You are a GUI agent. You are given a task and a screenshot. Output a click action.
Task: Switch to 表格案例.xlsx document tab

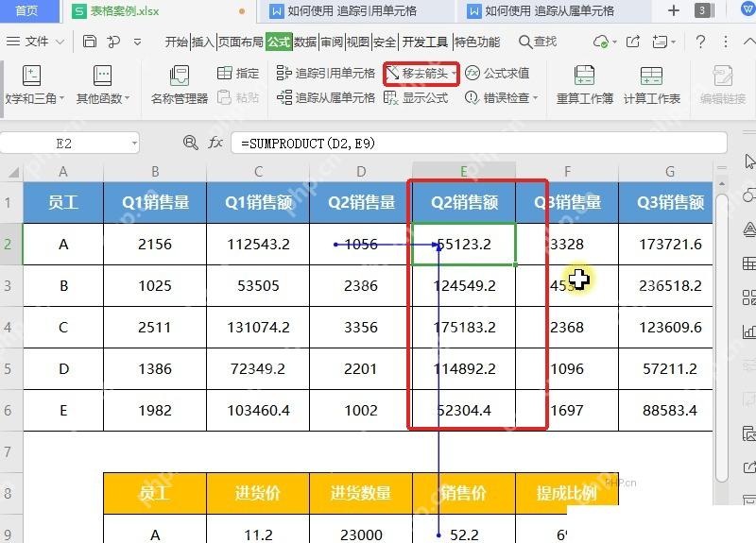[160, 10]
